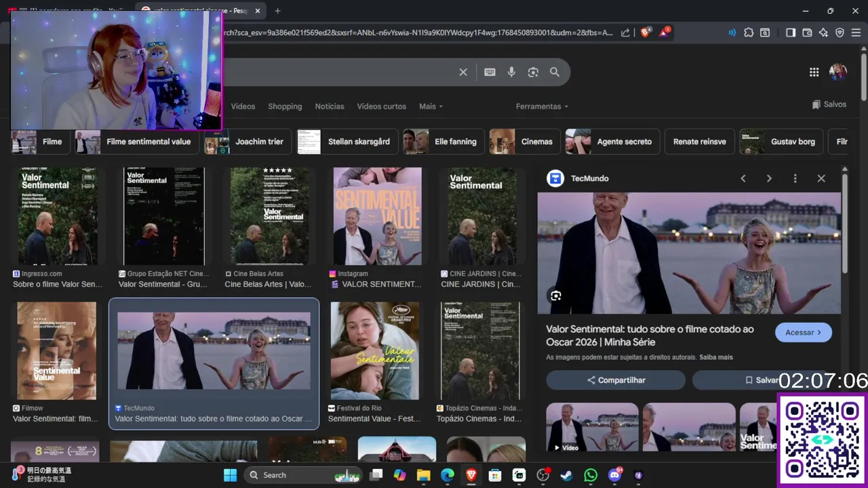Filter results by Joachim trier chip

click(248, 142)
